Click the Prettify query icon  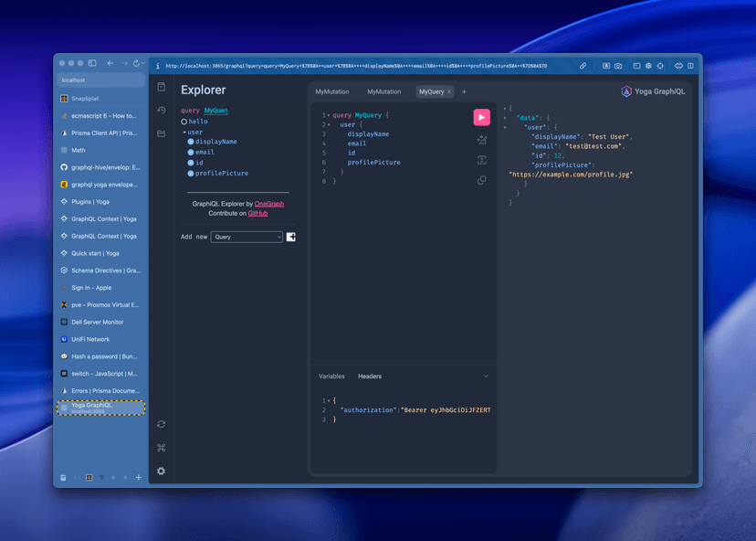[x=481, y=140]
